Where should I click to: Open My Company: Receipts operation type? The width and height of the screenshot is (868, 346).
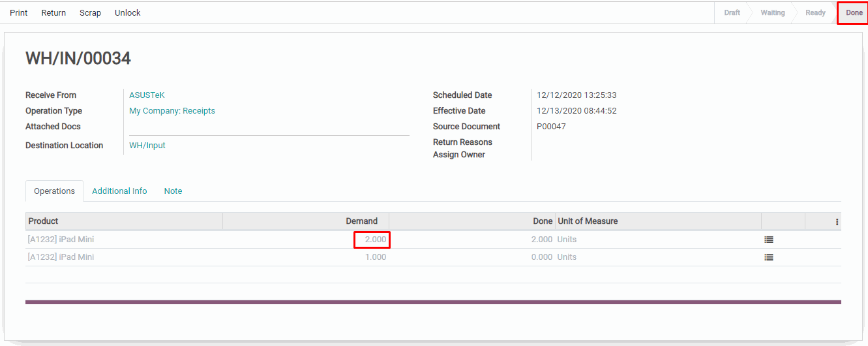pos(172,111)
